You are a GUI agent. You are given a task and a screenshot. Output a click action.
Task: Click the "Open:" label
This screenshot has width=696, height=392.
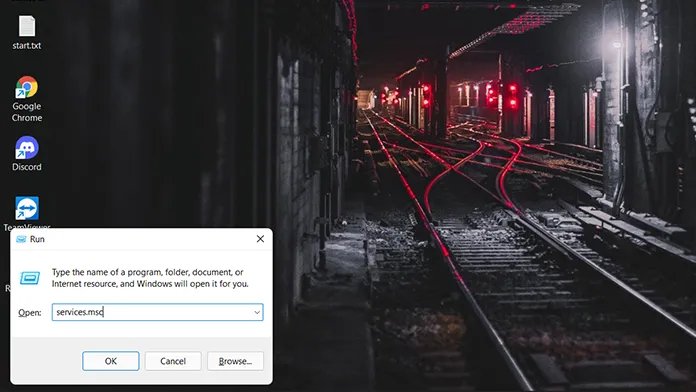pyautogui.click(x=29, y=313)
